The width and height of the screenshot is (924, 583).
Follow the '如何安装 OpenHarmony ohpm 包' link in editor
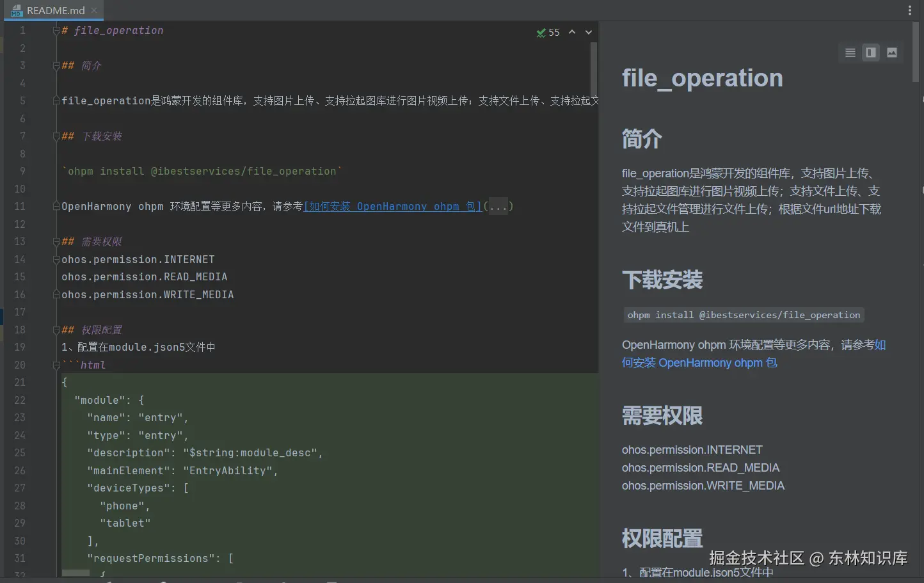(x=393, y=207)
